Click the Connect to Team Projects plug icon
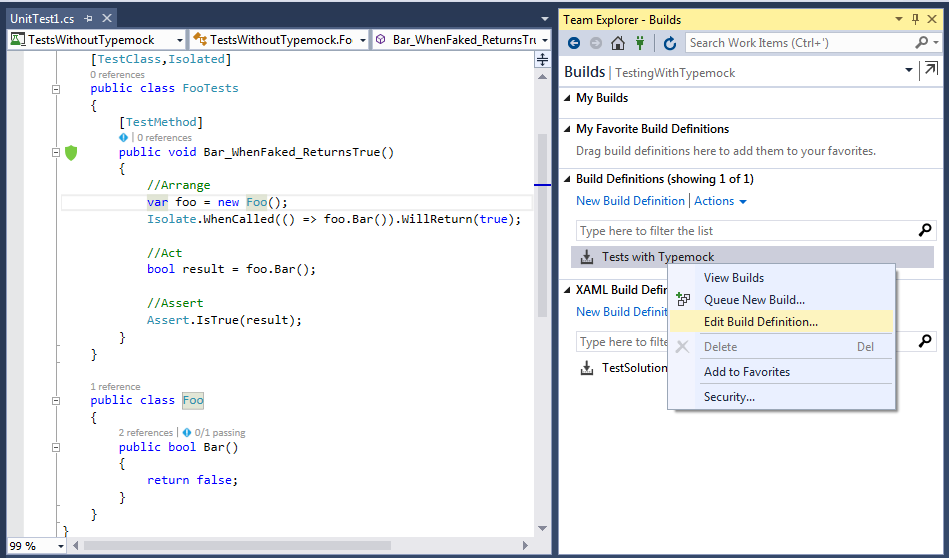The width and height of the screenshot is (949, 558). [640, 43]
